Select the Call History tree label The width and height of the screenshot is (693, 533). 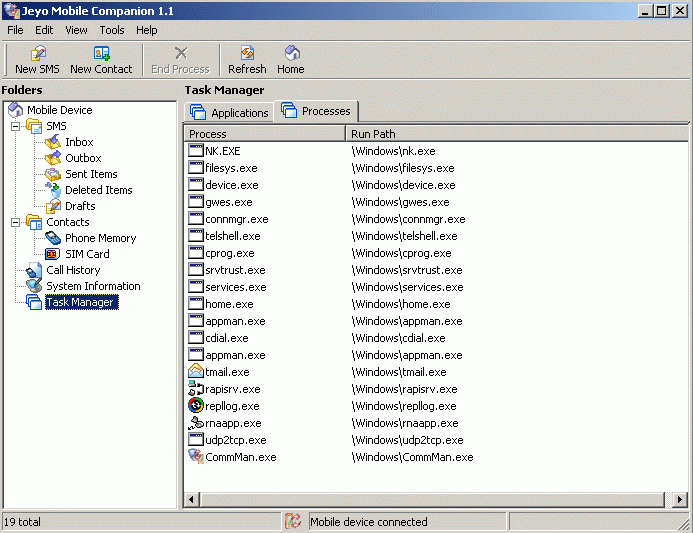(x=73, y=270)
